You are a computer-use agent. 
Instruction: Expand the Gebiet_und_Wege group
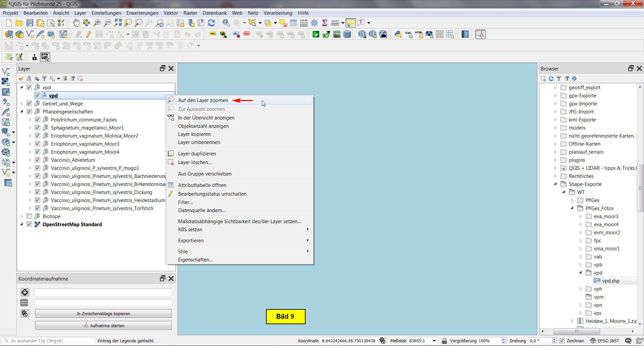22,104
